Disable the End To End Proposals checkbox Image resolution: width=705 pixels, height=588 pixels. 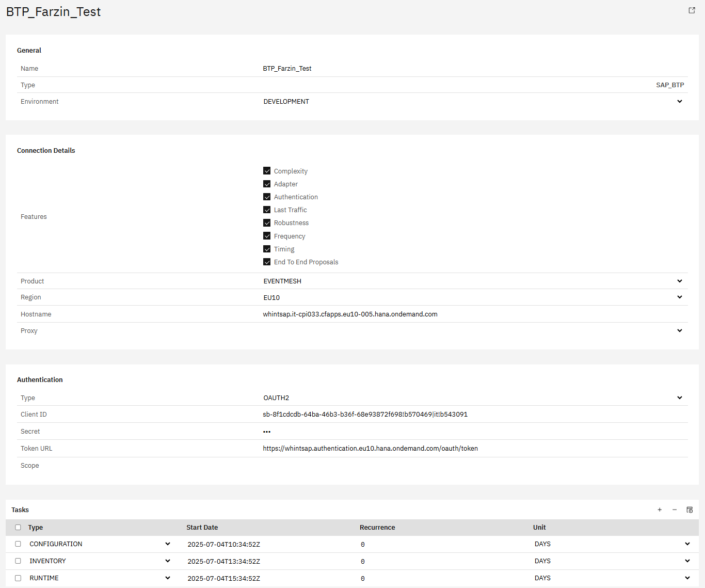267,262
